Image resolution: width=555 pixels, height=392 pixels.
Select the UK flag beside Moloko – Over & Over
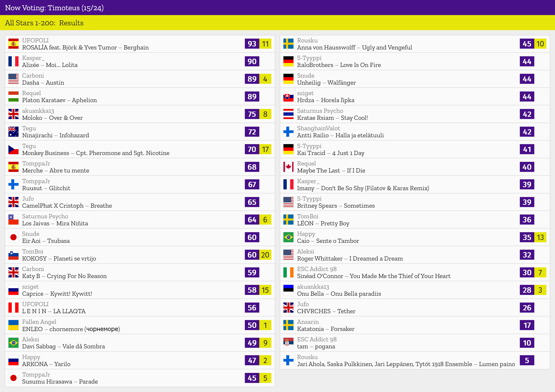point(13,114)
